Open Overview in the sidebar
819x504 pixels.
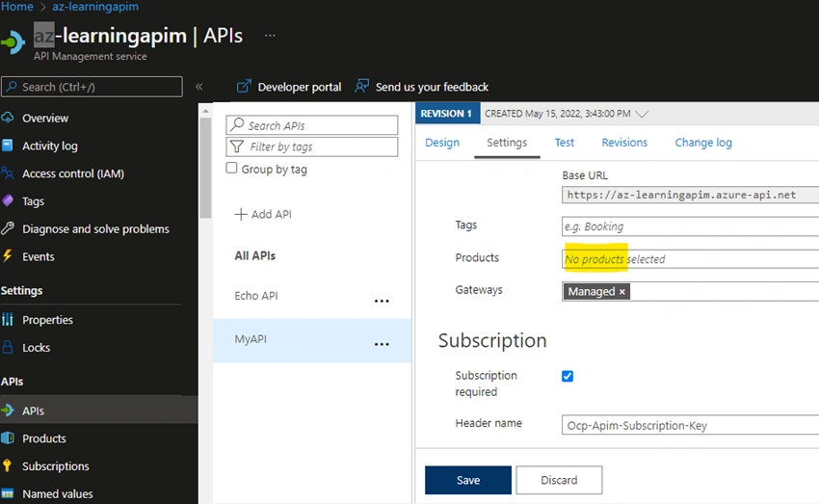[x=45, y=118]
